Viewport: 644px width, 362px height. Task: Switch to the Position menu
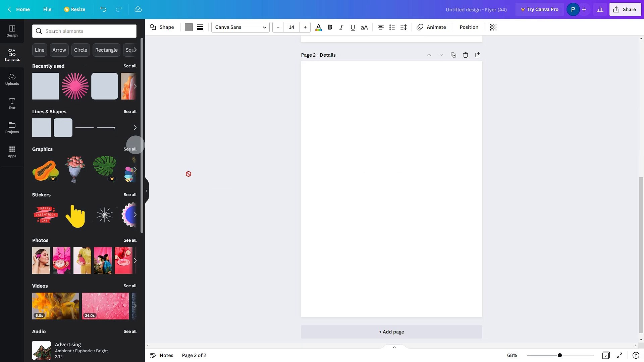(469, 27)
